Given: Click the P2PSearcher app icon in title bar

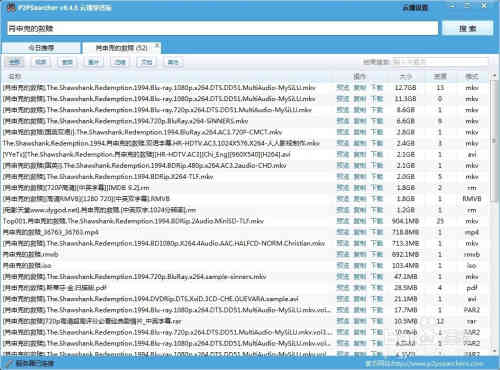Looking at the screenshot, I should [11, 7].
